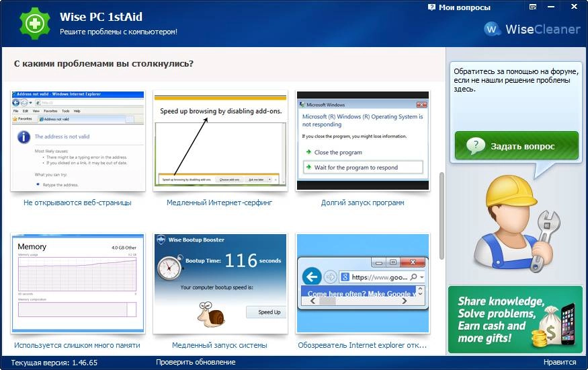Click 'Нравится' in the status bar
This screenshot has height=370, width=588.
tap(560, 362)
